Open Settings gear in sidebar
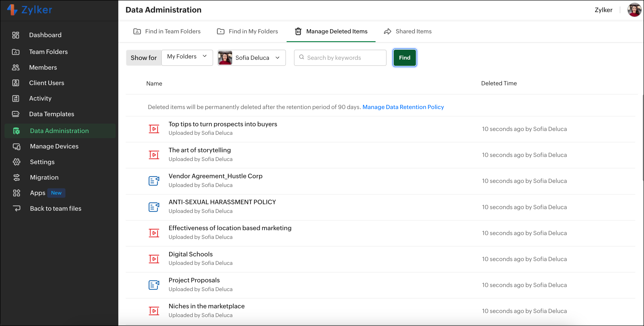Screen dimensions: 644x326 [17, 162]
